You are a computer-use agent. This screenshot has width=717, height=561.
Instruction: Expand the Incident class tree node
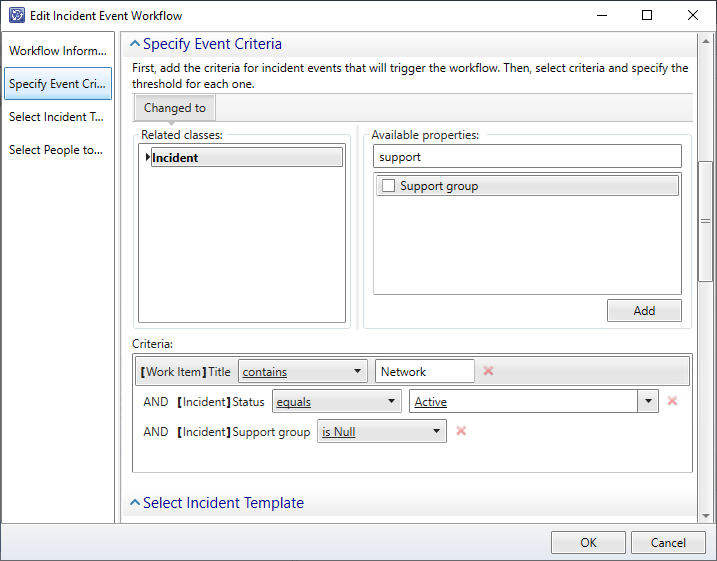[148, 158]
